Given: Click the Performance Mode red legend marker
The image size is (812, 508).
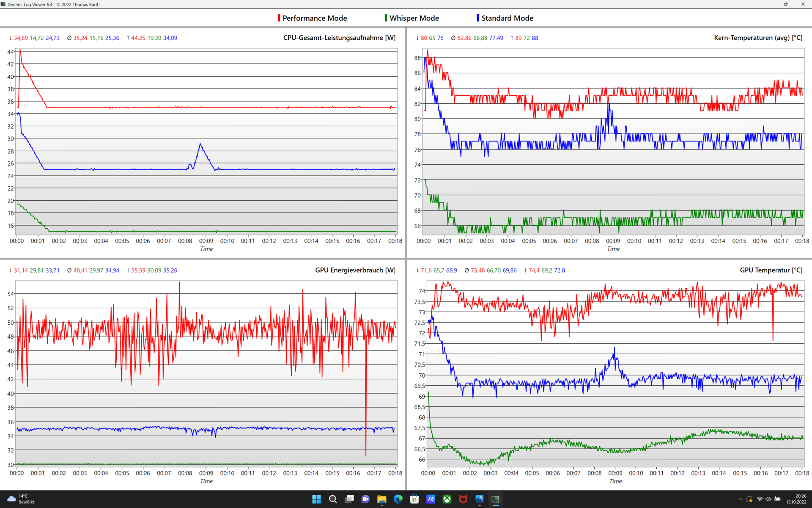Looking at the screenshot, I should pos(279,18).
